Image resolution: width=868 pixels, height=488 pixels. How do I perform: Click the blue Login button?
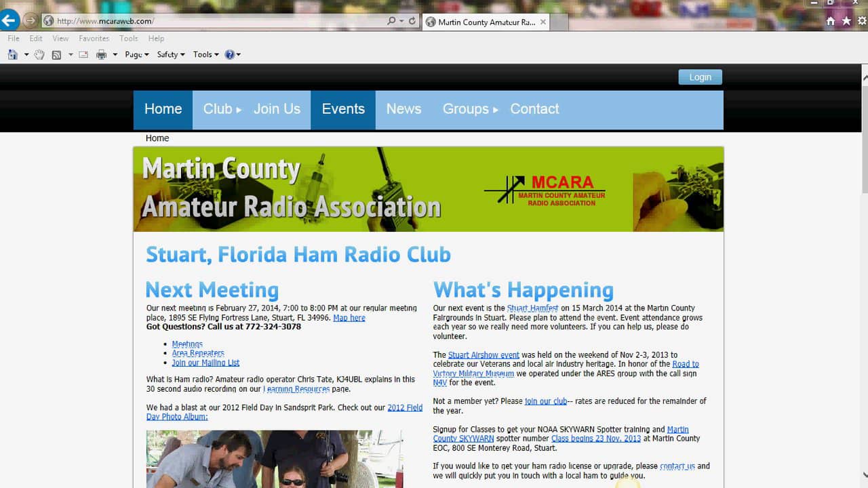tap(700, 77)
